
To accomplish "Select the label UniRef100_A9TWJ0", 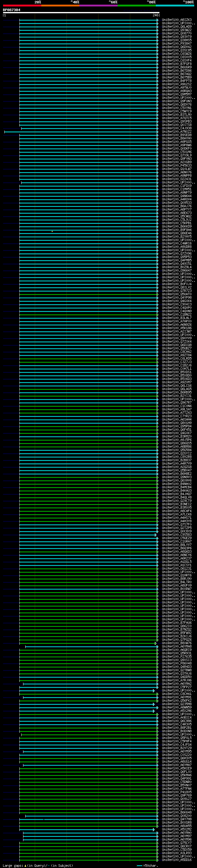I will (177, 88).
